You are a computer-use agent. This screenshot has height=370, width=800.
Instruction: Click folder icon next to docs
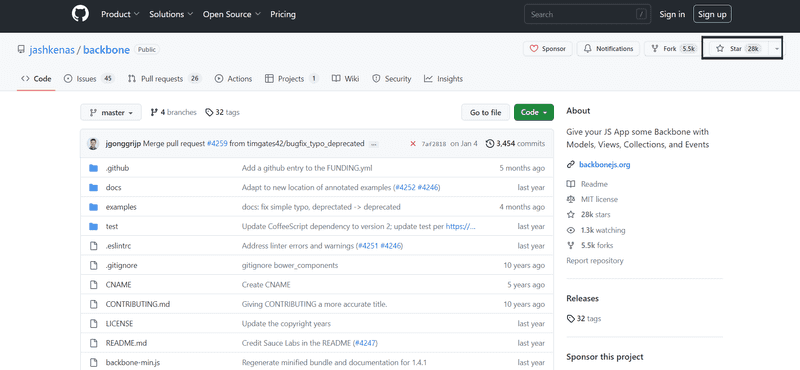pyautogui.click(x=93, y=187)
